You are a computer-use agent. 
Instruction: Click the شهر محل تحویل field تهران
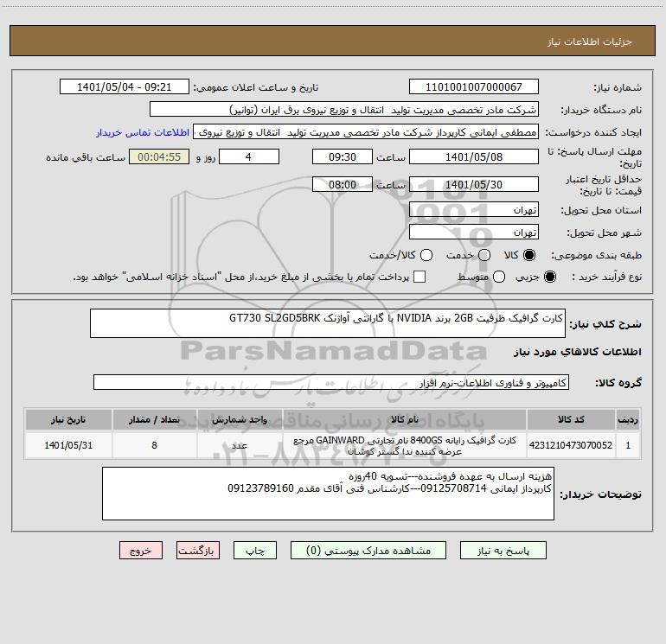click(474, 233)
